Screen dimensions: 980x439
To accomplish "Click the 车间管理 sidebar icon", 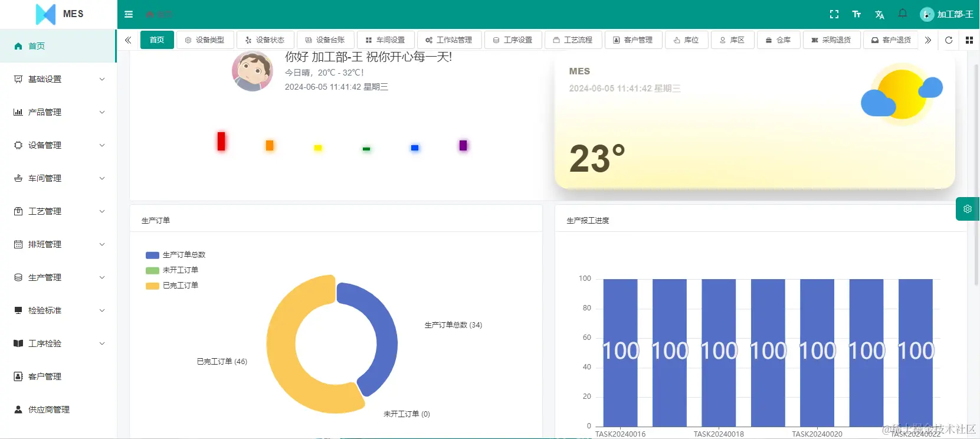I will pyautogui.click(x=18, y=178).
